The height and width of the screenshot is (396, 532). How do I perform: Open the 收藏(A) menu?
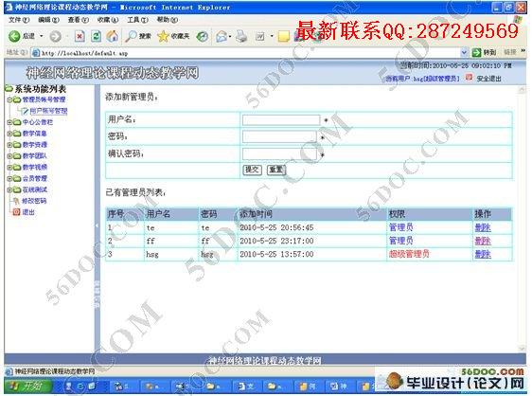pos(108,20)
